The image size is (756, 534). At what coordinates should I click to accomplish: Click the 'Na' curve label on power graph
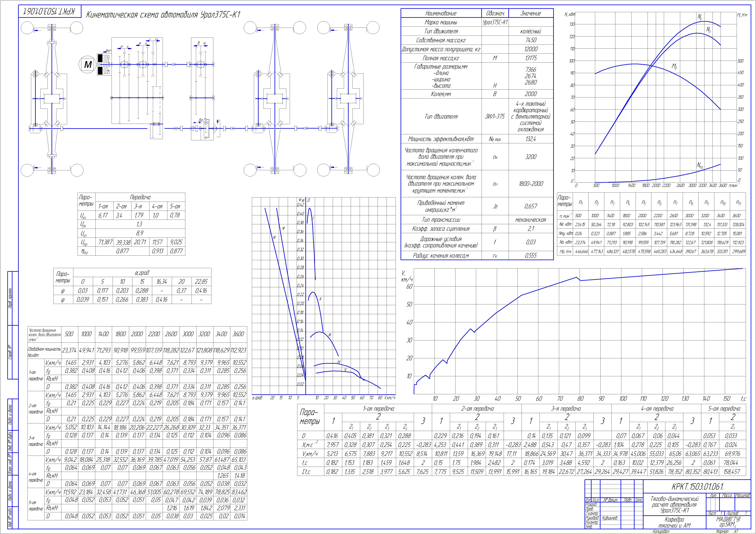coord(708,30)
